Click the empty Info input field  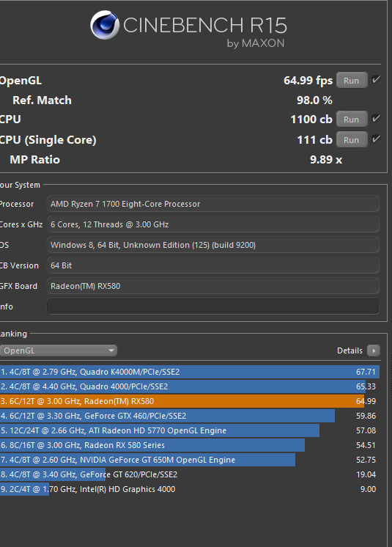click(213, 306)
